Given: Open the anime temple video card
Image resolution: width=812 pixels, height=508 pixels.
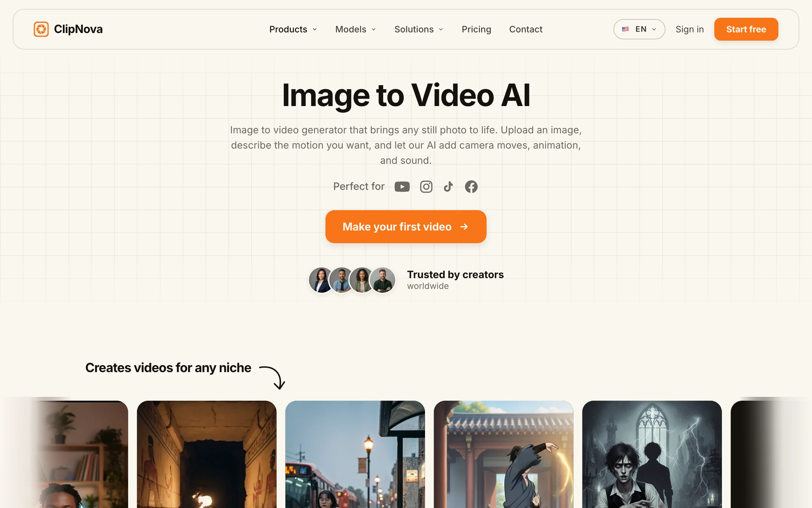Looking at the screenshot, I should [503, 454].
